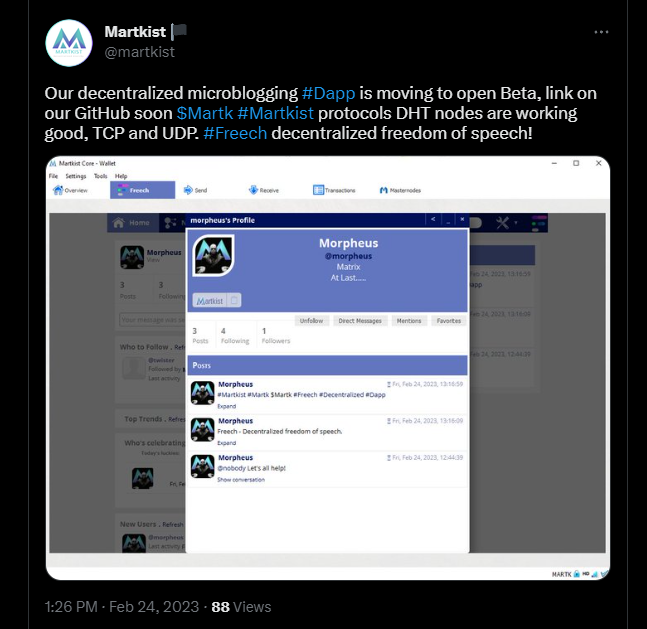Expand the first Morpheus hashtag post
The width and height of the screenshot is (647, 629).
click(227, 407)
